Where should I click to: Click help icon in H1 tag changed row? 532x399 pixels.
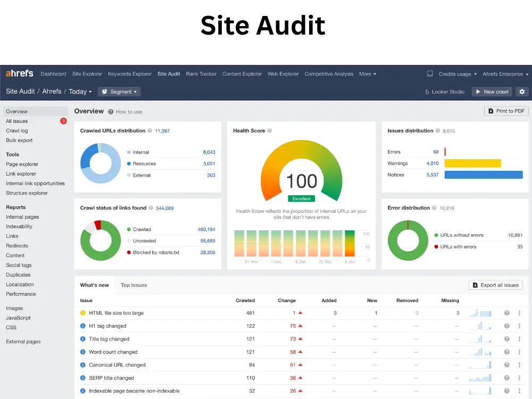click(x=506, y=326)
